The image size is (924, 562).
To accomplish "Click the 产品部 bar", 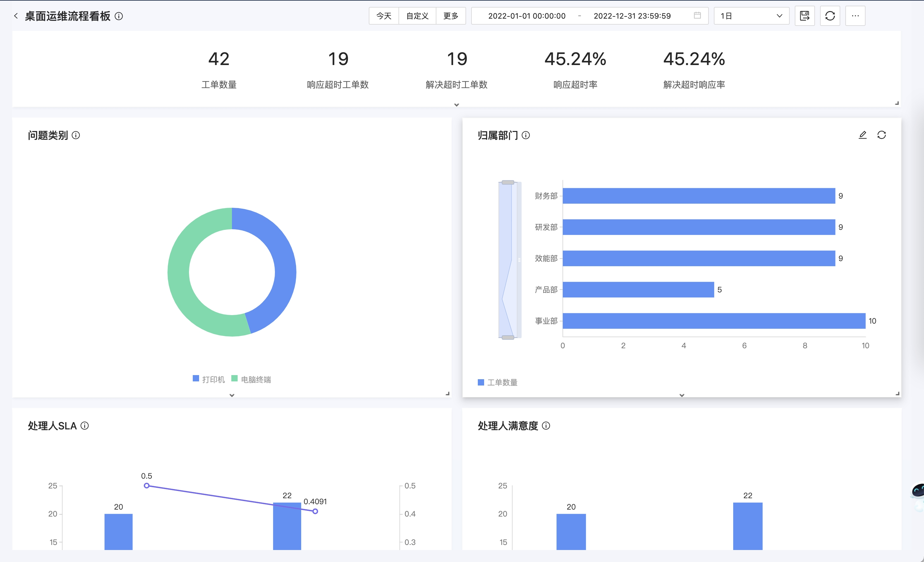I will pyautogui.click(x=638, y=290).
